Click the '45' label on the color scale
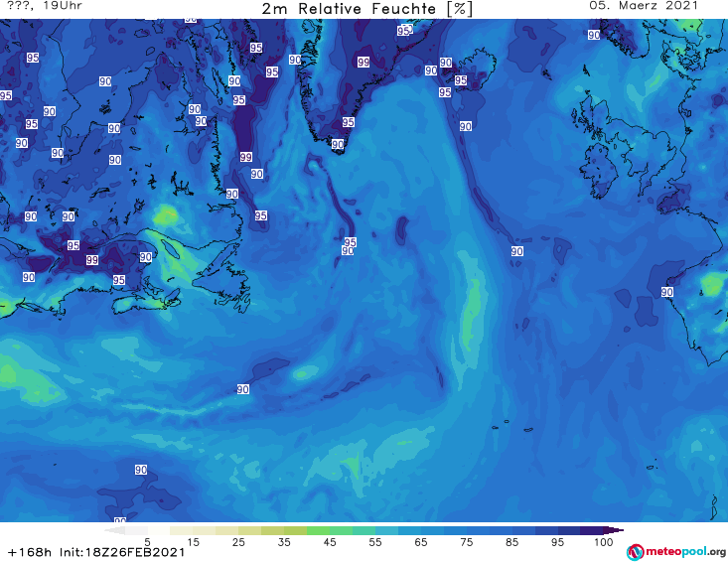 click(x=330, y=542)
